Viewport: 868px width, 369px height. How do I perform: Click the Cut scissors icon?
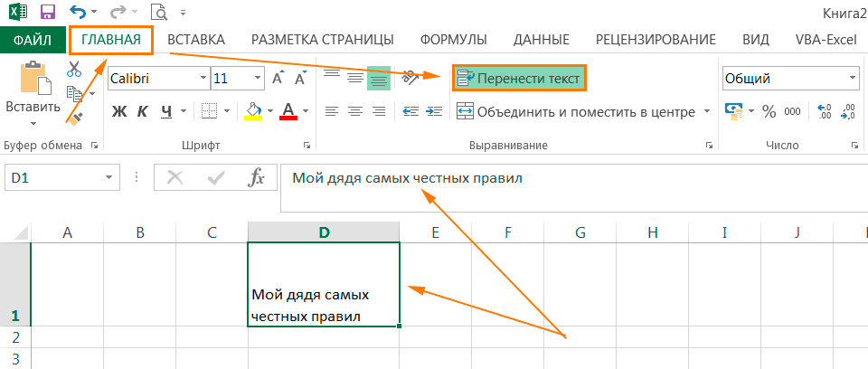point(74,69)
